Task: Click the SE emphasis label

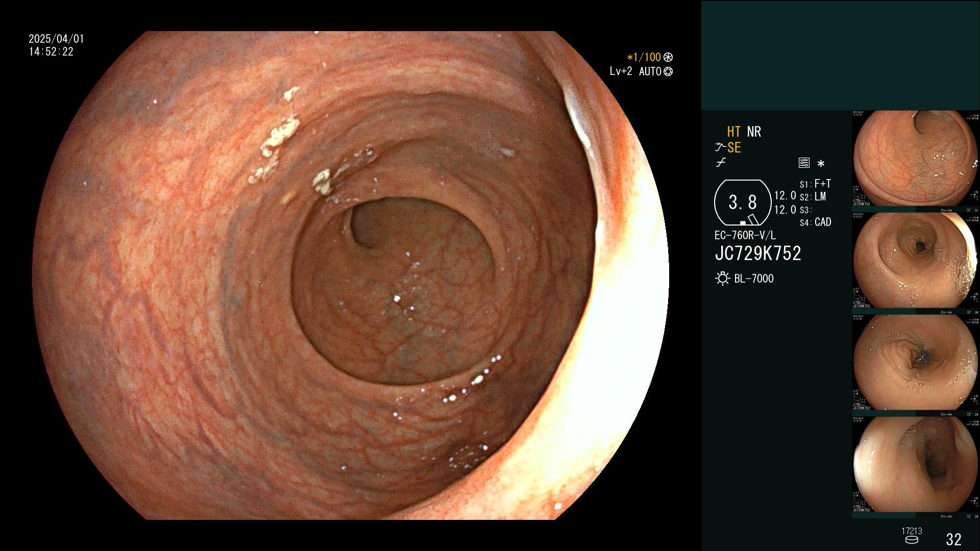Action: point(734,148)
